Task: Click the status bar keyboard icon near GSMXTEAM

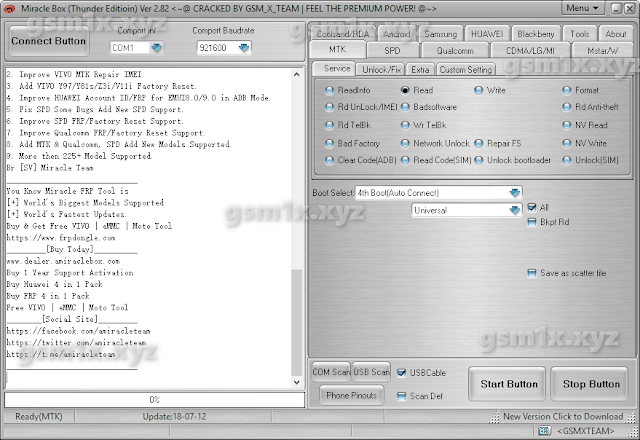Action: click(543, 431)
